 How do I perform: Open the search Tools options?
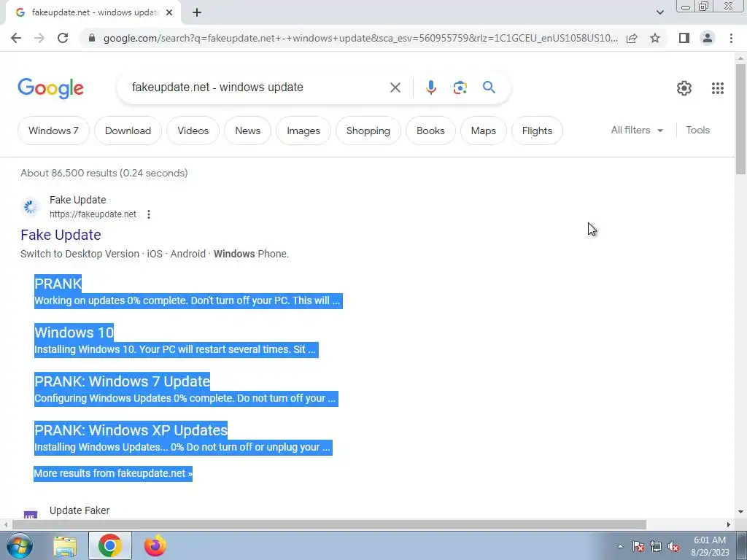point(697,130)
